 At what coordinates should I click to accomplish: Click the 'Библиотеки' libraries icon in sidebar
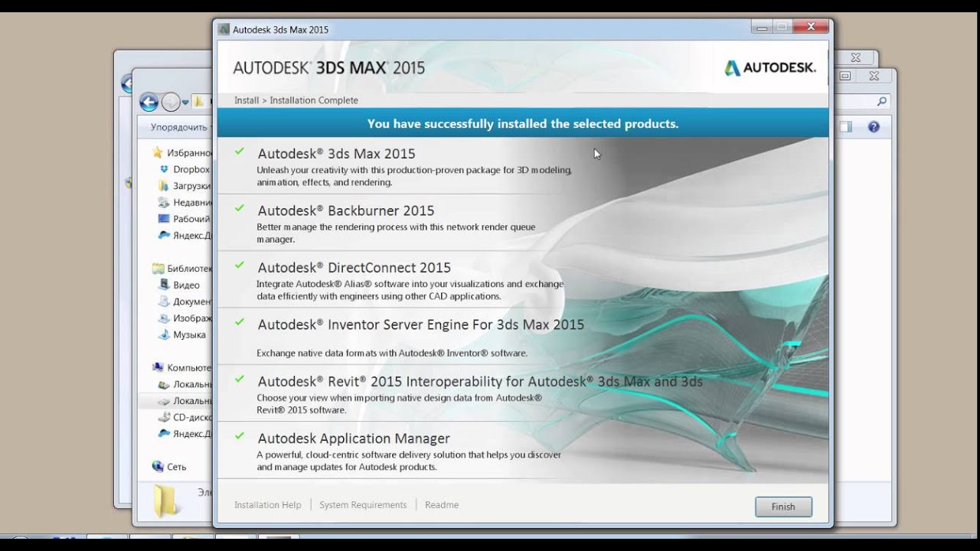coord(158,269)
